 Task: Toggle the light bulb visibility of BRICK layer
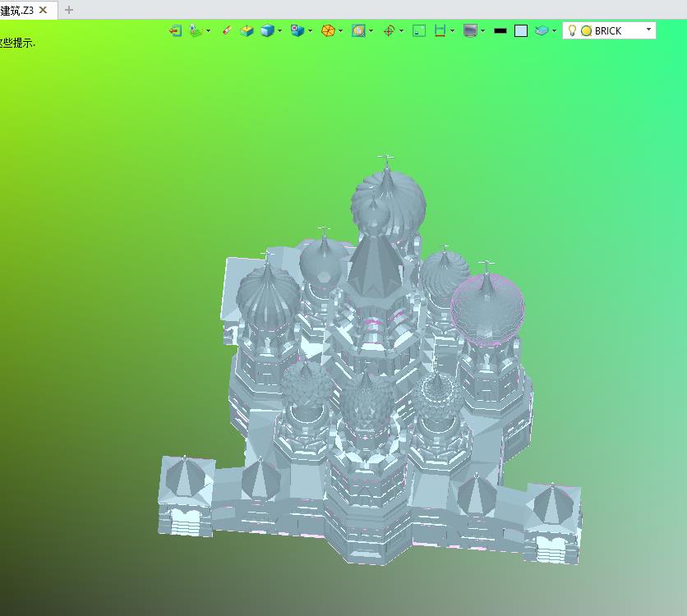(x=572, y=30)
